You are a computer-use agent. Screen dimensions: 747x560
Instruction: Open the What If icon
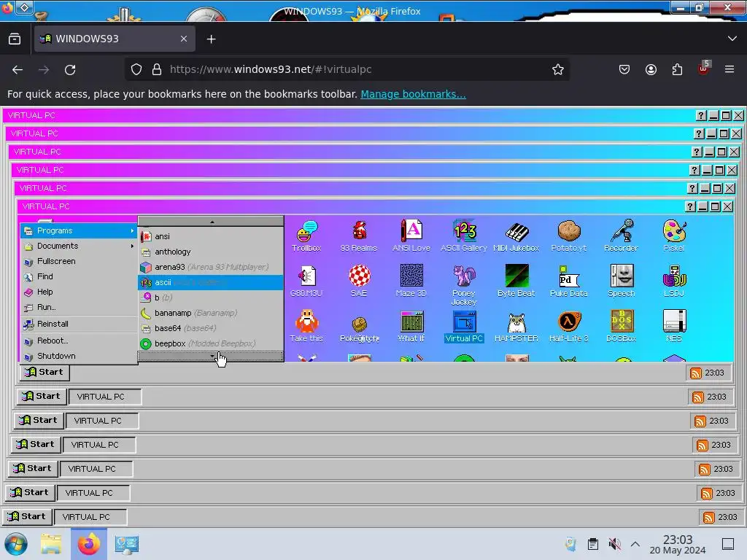pos(411,326)
